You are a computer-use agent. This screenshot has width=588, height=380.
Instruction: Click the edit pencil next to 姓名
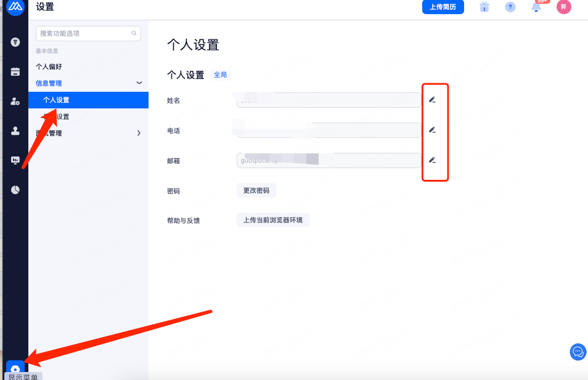432,99
